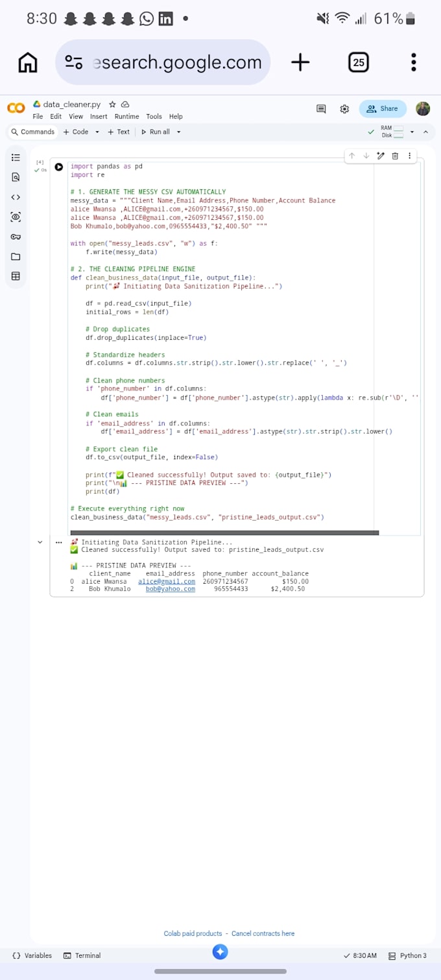Open the Tools menu

154,117
